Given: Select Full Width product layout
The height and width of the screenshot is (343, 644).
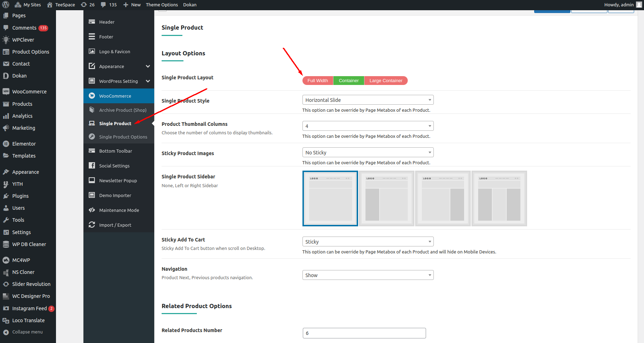Looking at the screenshot, I should coord(318,81).
